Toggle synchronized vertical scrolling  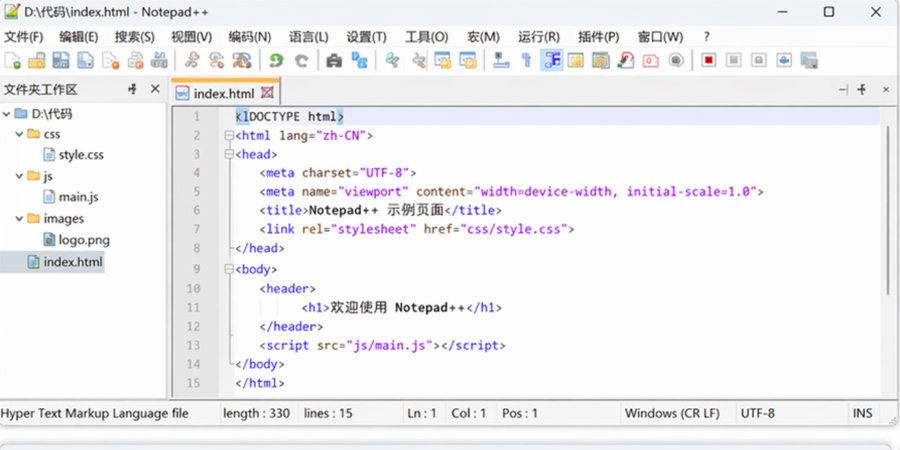point(443,60)
